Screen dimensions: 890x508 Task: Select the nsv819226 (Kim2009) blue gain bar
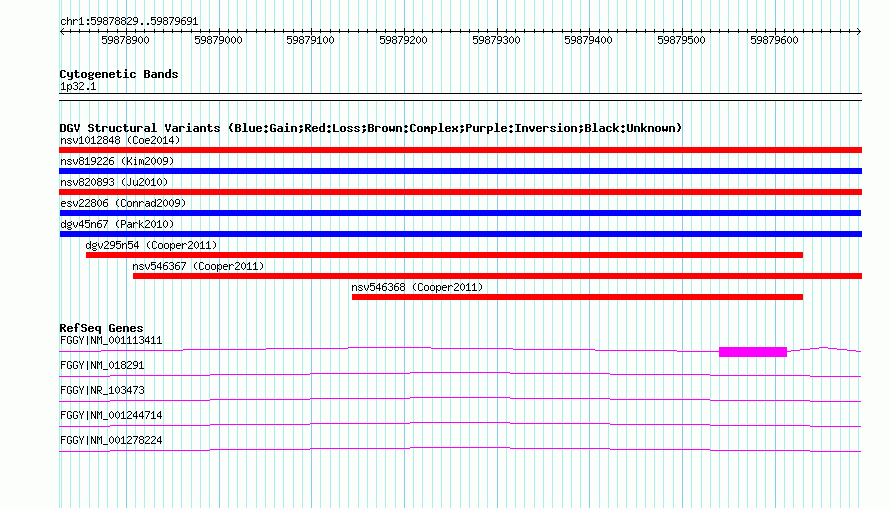[460, 171]
